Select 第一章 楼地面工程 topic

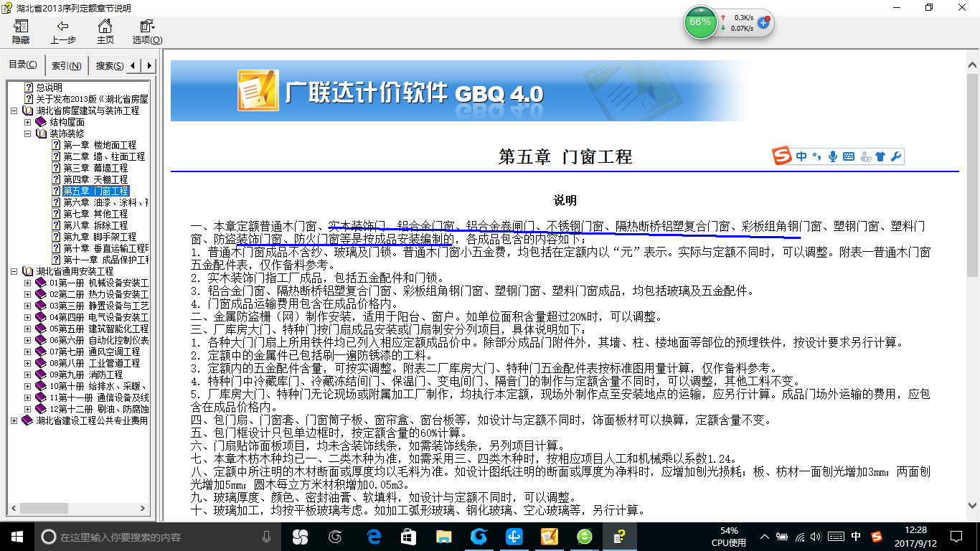(x=100, y=145)
